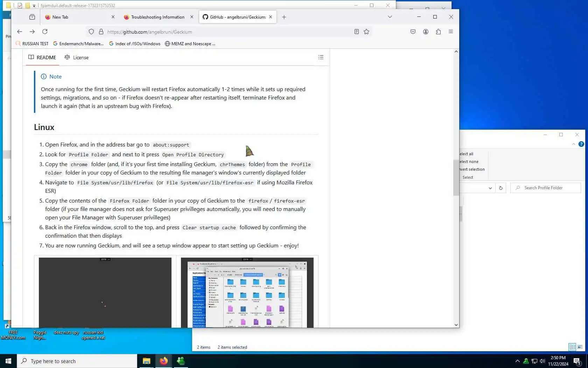The width and height of the screenshot is (588, 368).
Task: Bookmark this GitHub page with star
Action: (366, 32)
